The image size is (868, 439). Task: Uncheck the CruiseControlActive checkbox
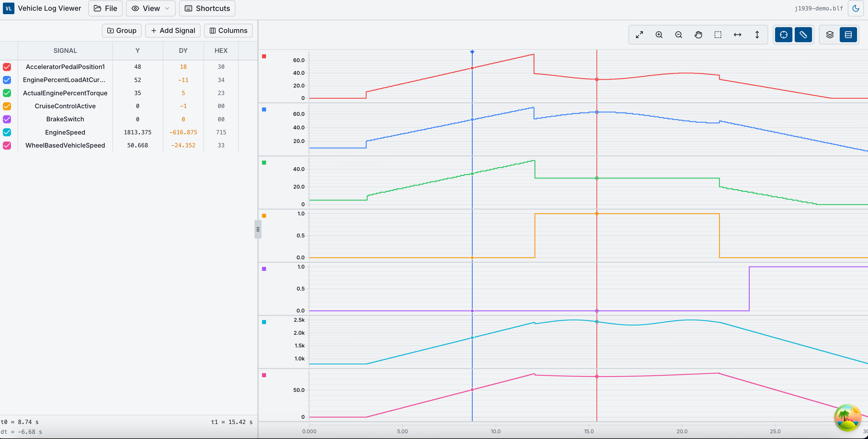click(x=7, y=106)
